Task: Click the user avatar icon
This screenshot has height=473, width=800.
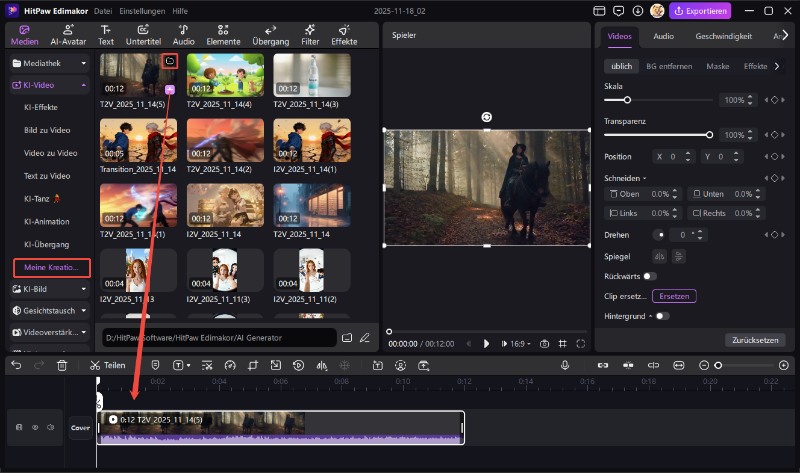Action: click(x=657, y=11)
